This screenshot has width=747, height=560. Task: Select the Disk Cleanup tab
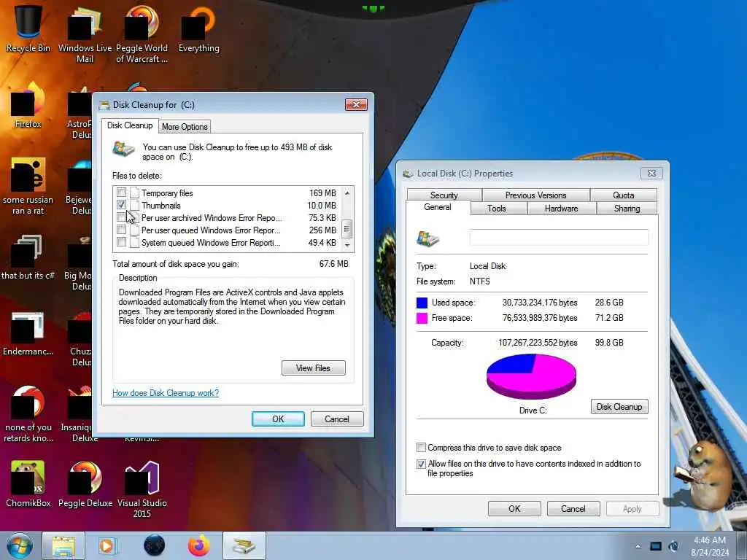pyautogui.click(x=130, y=125)
